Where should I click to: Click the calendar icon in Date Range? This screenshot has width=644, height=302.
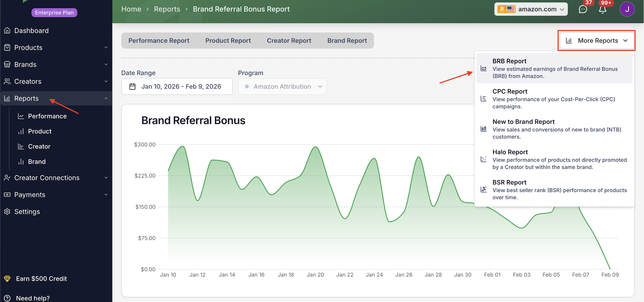(132, 87)
